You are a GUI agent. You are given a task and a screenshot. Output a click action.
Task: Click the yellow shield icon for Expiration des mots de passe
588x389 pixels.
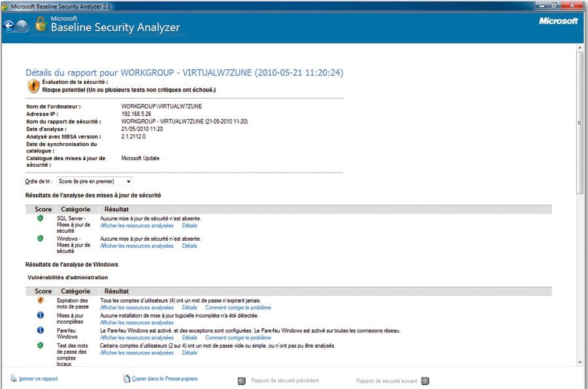pos(40,300)
